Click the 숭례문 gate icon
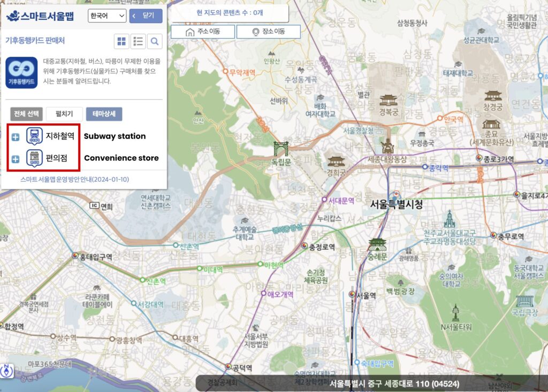 click(x=377, y=245)
